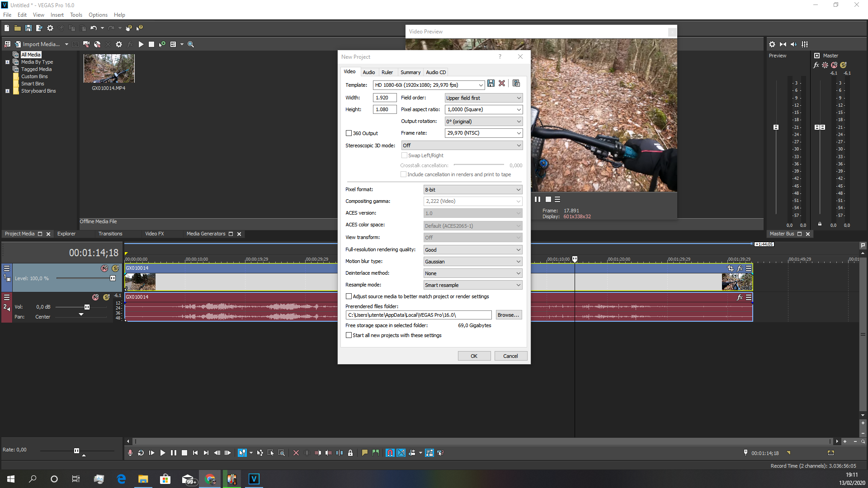Search media bins with magnifier icon
The image size is (868, 488).
pos(191,44)
